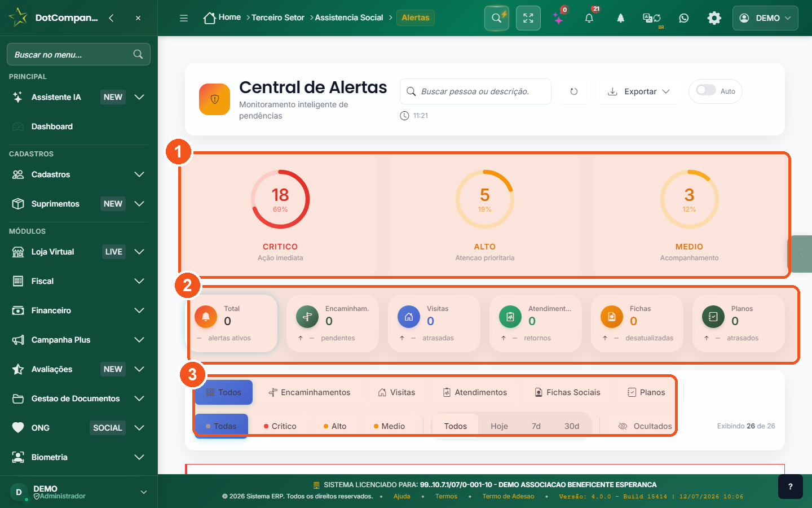Switch to the Encaminhamentos tab

click(310, 392)
